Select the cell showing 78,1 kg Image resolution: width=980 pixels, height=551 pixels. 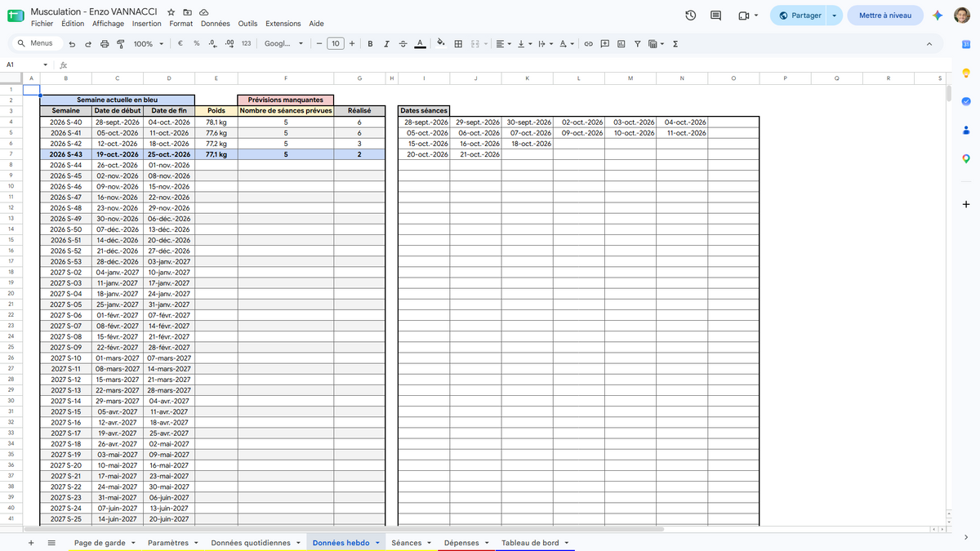pos(216,122)
